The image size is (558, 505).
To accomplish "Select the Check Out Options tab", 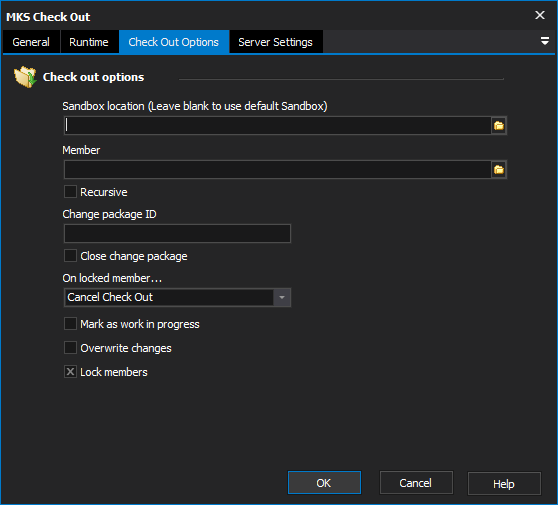I will 174,42.
